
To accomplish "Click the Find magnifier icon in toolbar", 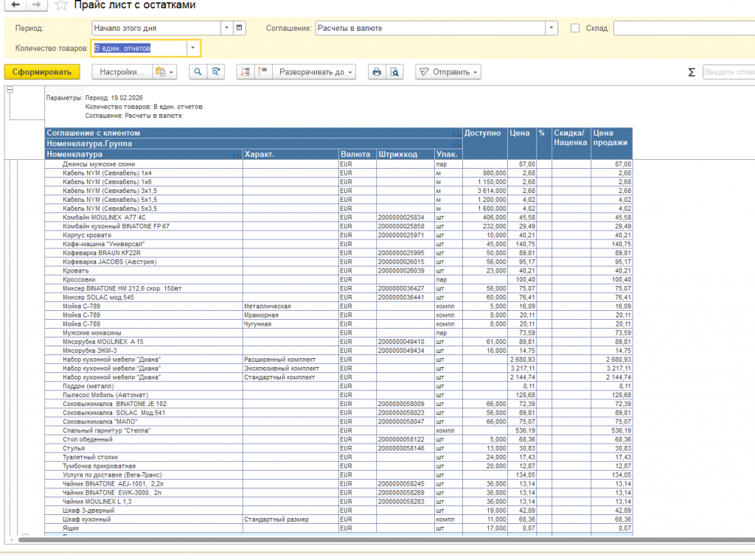I will coord(198,72).
